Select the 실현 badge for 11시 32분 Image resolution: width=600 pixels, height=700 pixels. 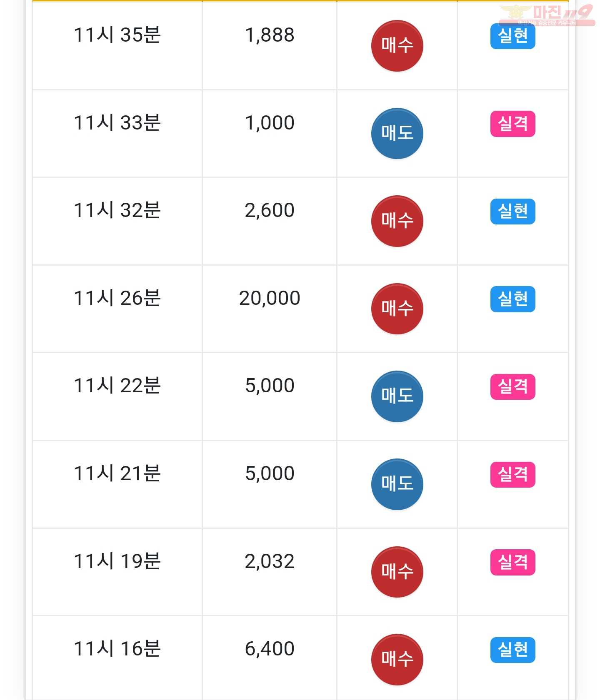[x=512, y=212]
